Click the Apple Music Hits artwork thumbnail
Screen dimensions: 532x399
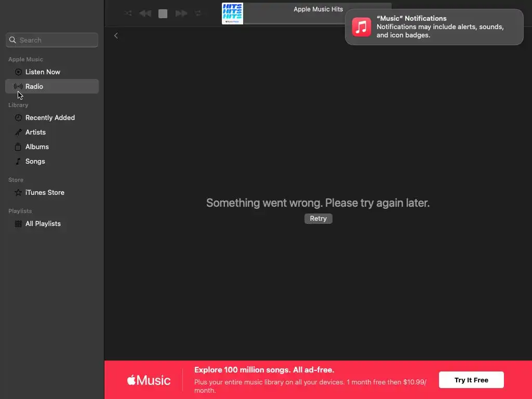(x=232, y=14)
